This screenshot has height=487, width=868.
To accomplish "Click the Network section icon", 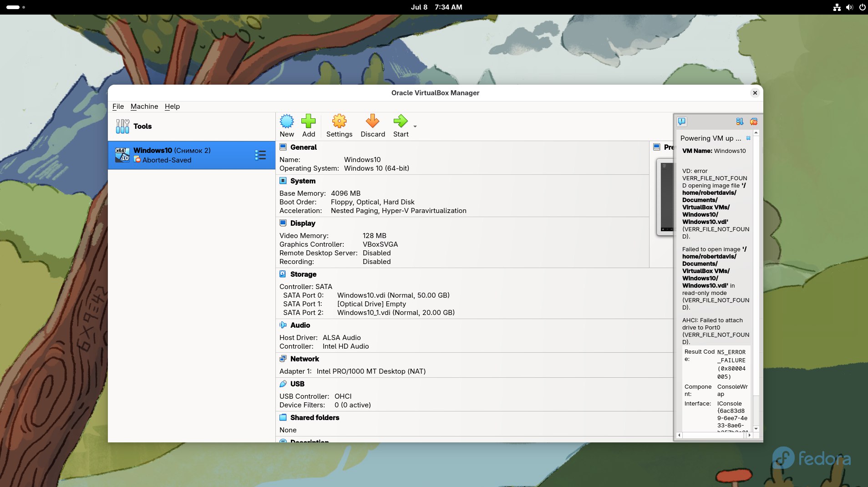I will (x=283, y=359).
